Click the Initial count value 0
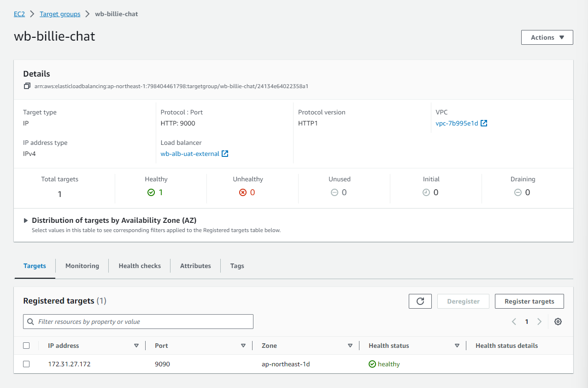Screen dimensions: 588x388 (x=436, y=192)
